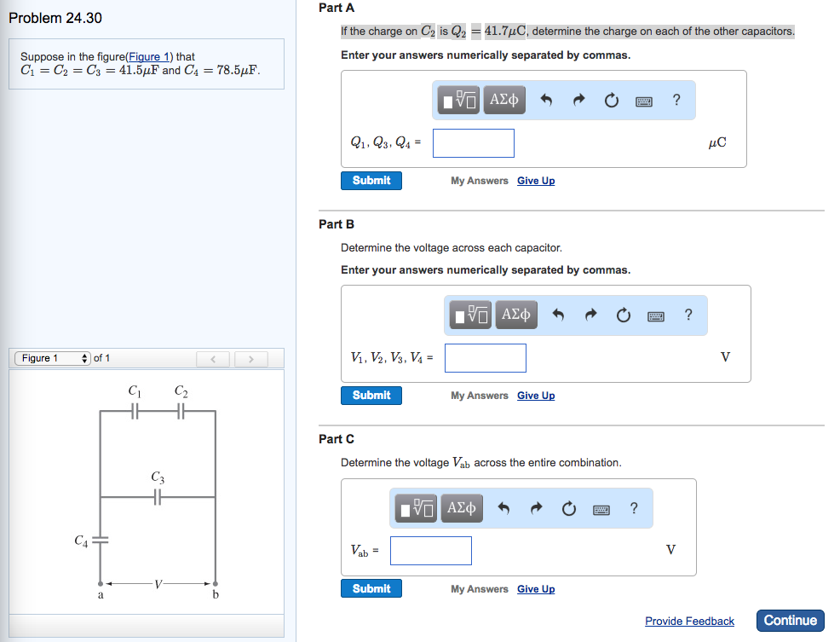Undo last edit in Part A

[x=546, y=101]
